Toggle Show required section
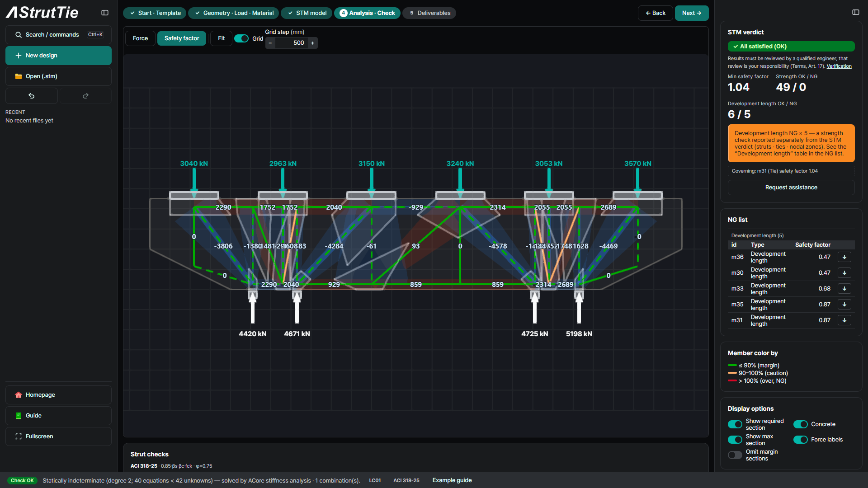The image size is (868, 488). 735,424
